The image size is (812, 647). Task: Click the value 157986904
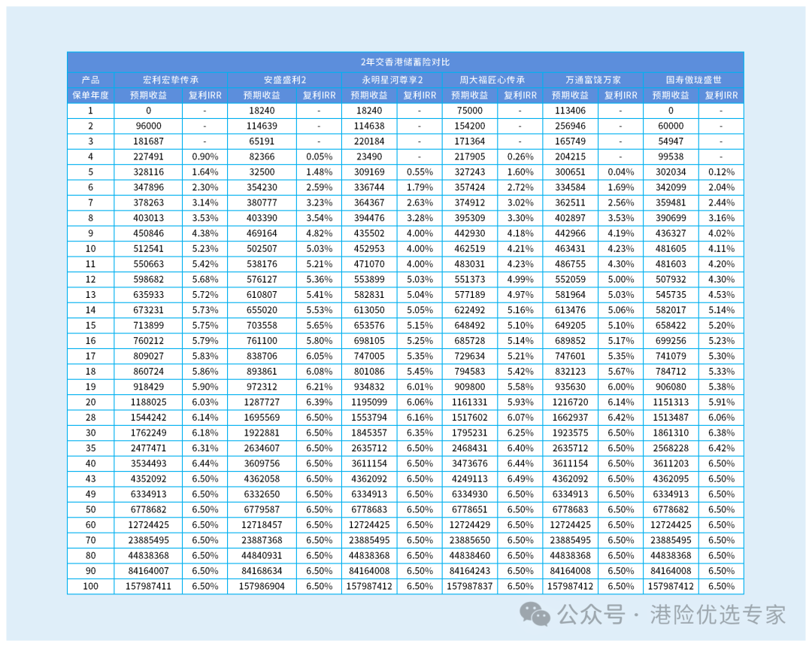coord(262,586)
